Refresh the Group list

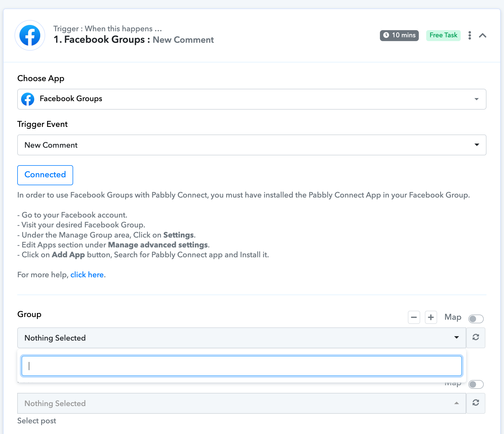(476, 338)
